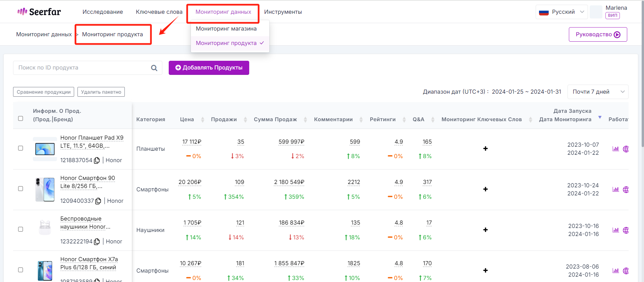Select the Honor Смартфон 90 Lite row checkbox
This screenshot has width=644, height=282.
point(20,189)
